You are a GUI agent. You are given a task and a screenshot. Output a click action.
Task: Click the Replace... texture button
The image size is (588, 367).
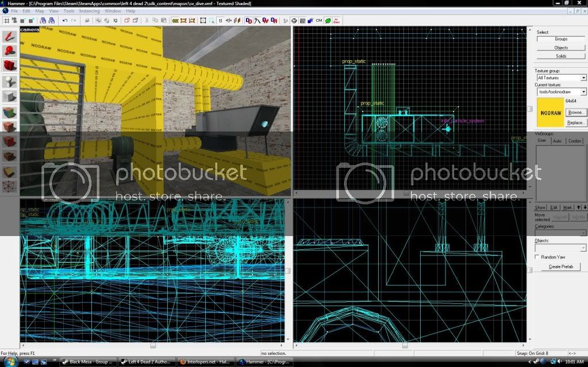(575, 122)
